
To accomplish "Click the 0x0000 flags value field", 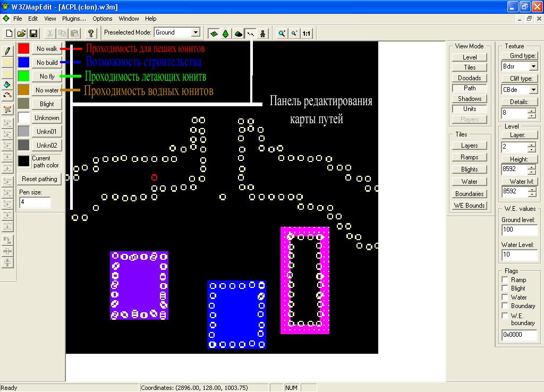I will point(519,335).
